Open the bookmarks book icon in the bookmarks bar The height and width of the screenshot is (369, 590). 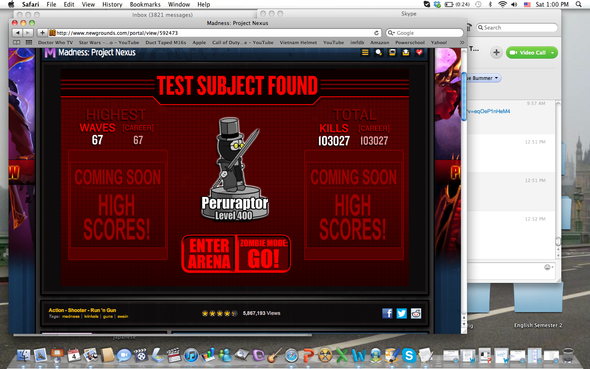coord(17,43)
